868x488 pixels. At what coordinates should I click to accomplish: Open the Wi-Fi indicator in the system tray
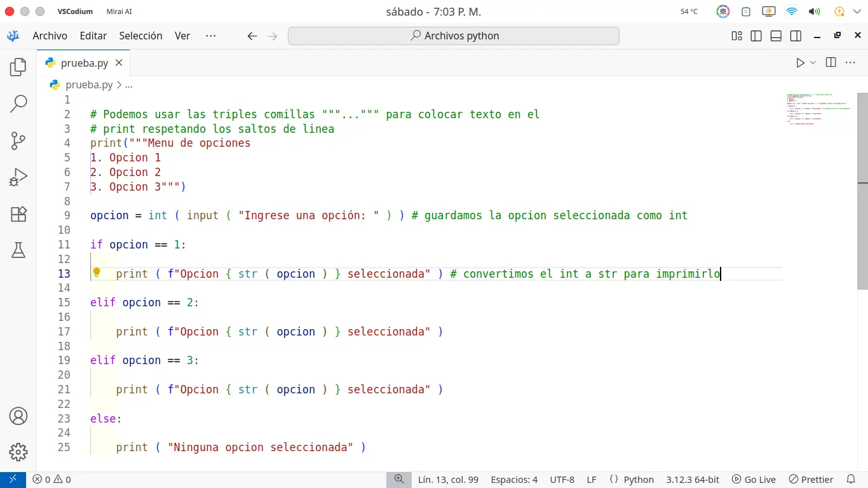pos(791,11)
